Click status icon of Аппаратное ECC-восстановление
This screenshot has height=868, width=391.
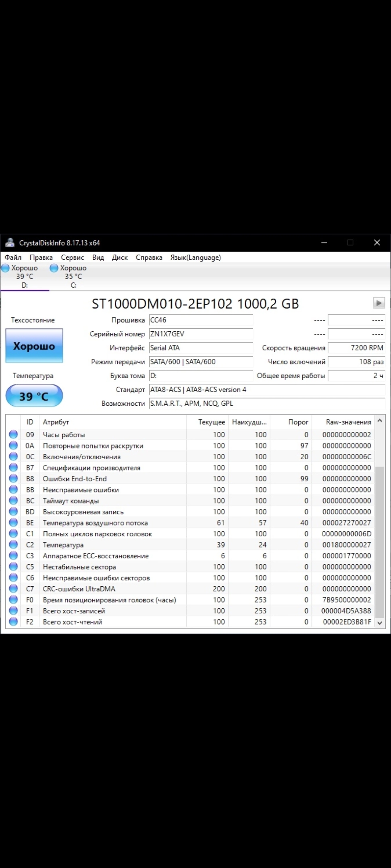(x=13, y=556)
